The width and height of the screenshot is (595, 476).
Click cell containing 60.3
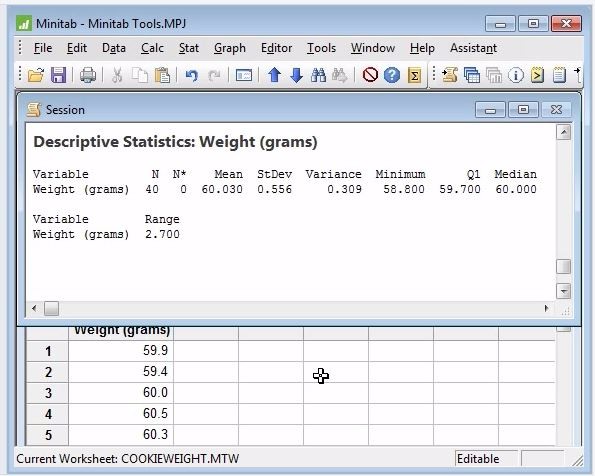pos(121,435)
